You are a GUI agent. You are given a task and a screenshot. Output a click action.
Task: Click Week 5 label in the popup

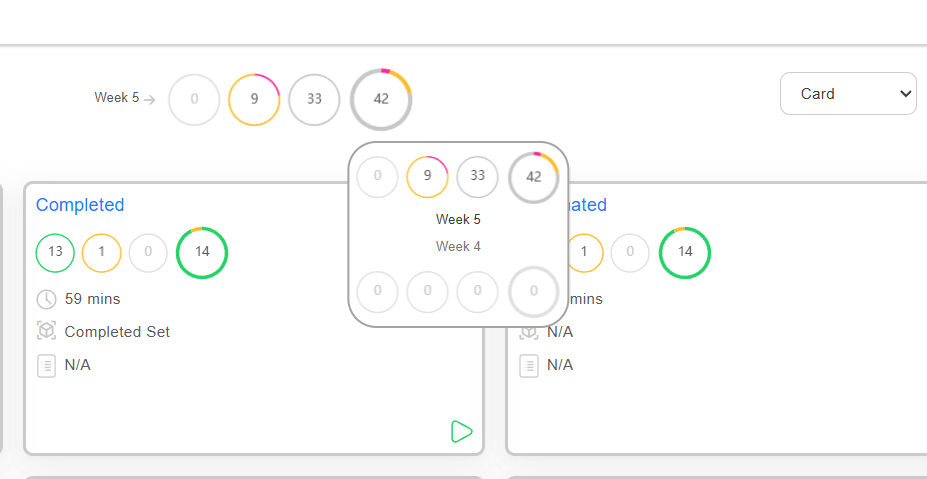point(458,219)
